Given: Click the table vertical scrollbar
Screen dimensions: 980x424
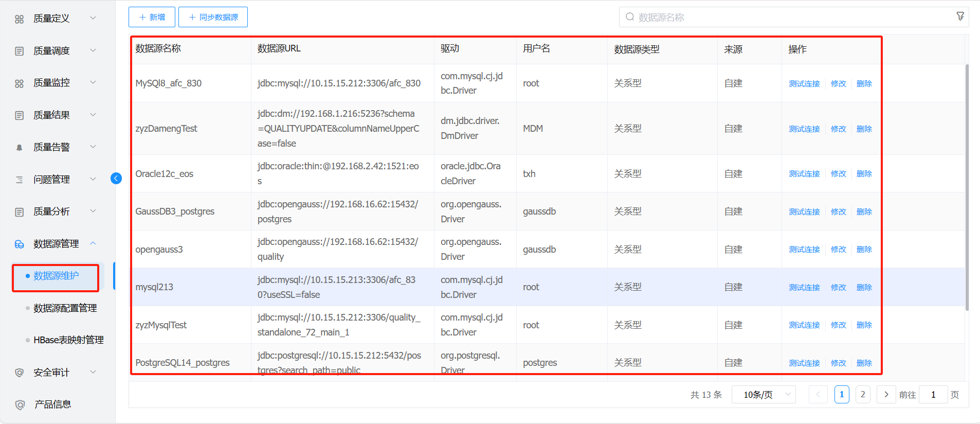Looking at the screenshot, I should click(x=967, y=188).
